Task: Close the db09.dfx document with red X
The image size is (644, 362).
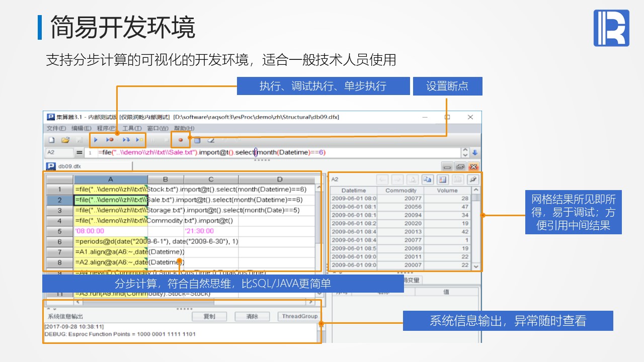Action: tap(473, 166)
